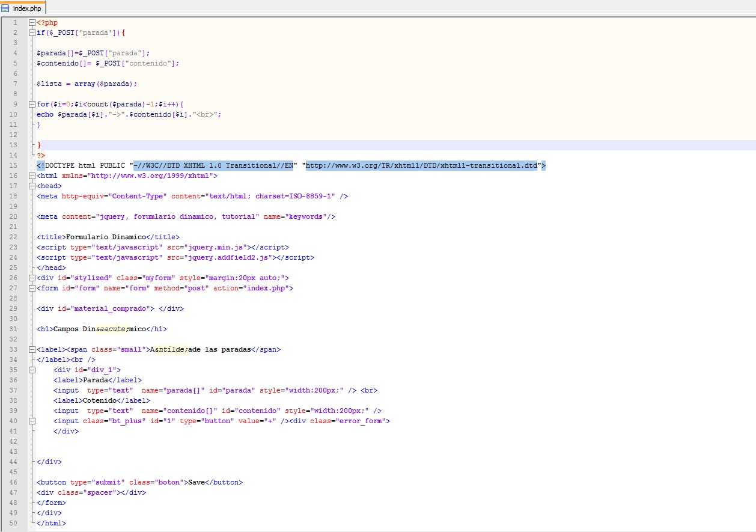Click the div class="spacer" line
Screen dimensions: 756x532
coord(91,492)
